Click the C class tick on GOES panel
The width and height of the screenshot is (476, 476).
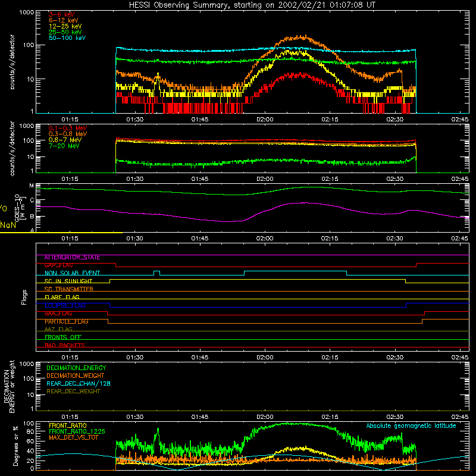pos(32,200)
